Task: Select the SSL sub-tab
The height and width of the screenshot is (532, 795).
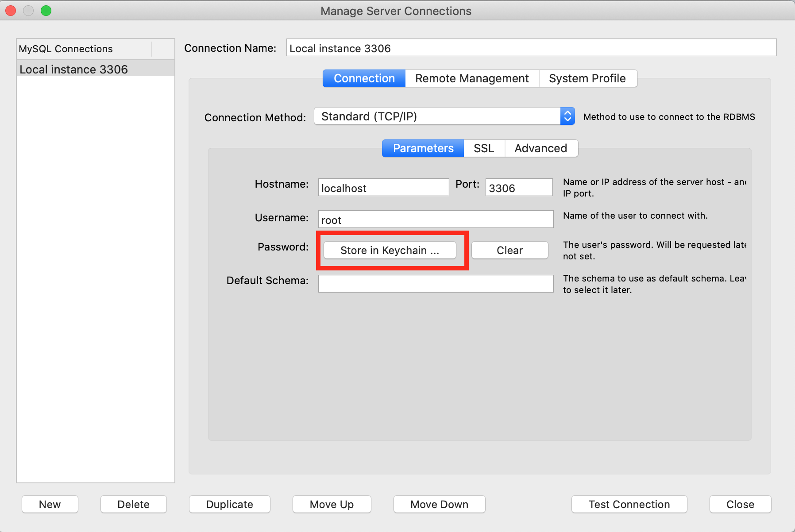Action: pos(484,148)
